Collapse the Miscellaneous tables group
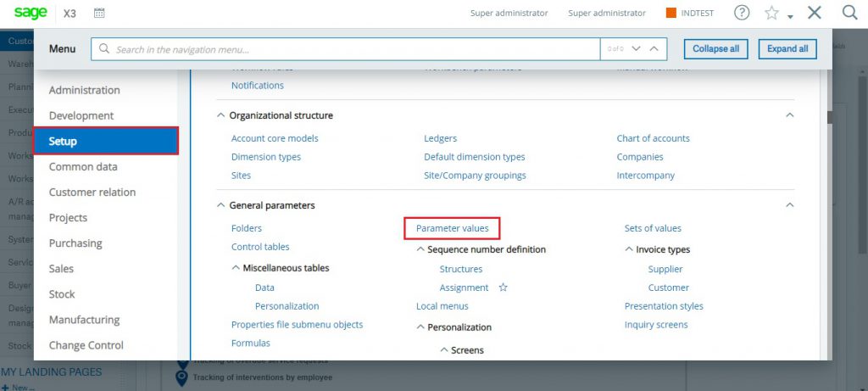This screenshot has width=868, height=391. (x=236, y=268)
